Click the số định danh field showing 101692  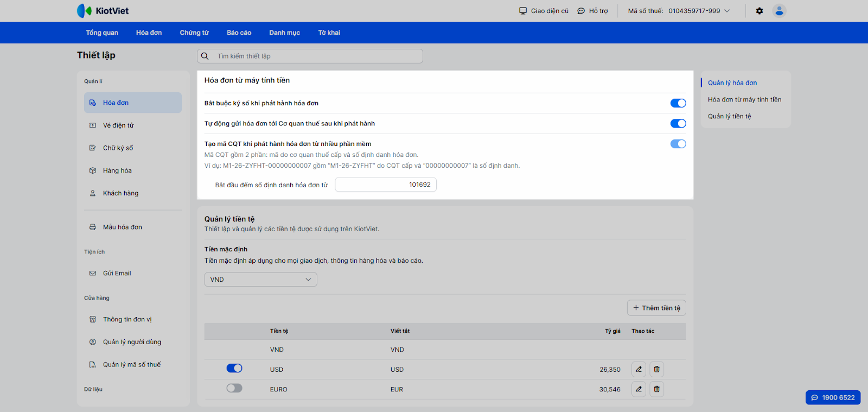386,185
